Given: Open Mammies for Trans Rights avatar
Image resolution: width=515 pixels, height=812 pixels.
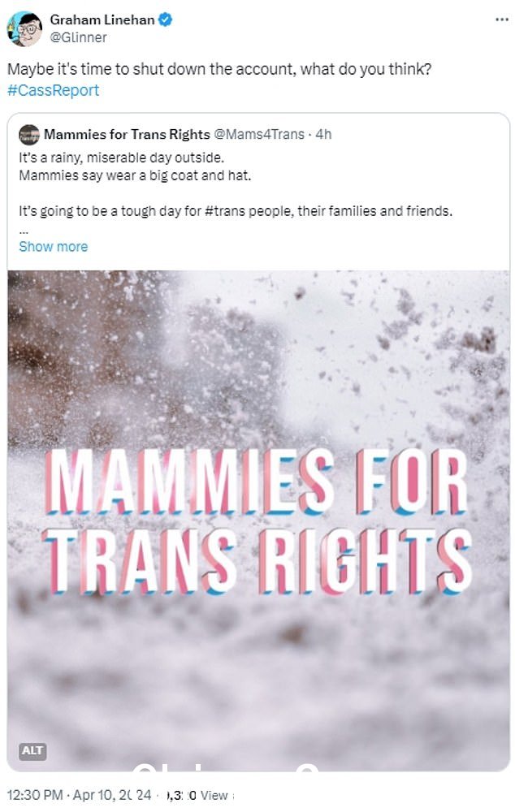Looking at the screenshot, I should 29,135.
